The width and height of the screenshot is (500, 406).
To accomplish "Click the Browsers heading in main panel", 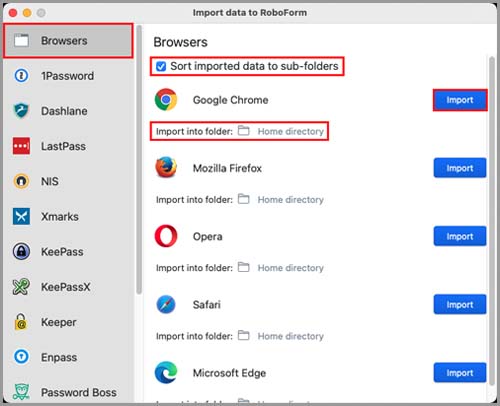I will point(180,42).
